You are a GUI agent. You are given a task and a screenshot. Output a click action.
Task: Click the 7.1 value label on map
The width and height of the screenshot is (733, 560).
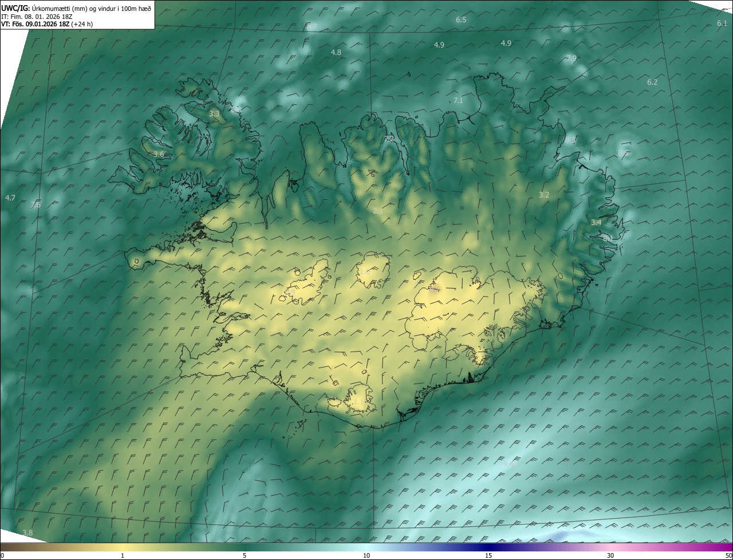[458, 101]
